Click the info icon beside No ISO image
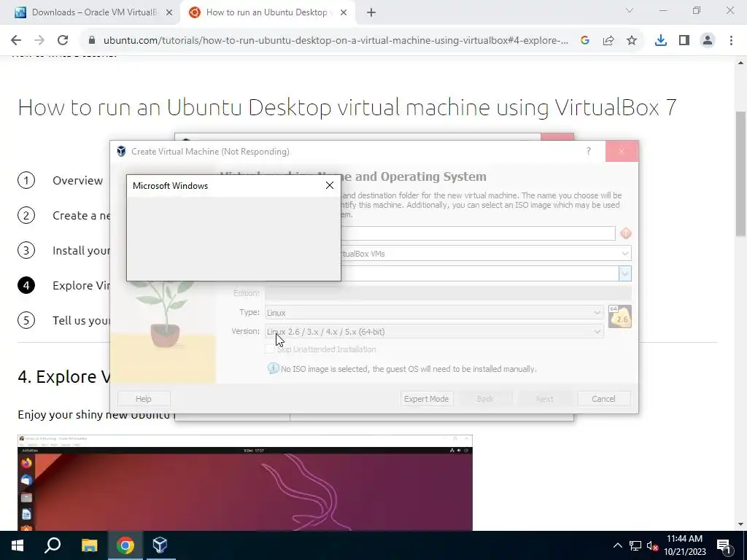The image size is (747, 560). [273, 368]
